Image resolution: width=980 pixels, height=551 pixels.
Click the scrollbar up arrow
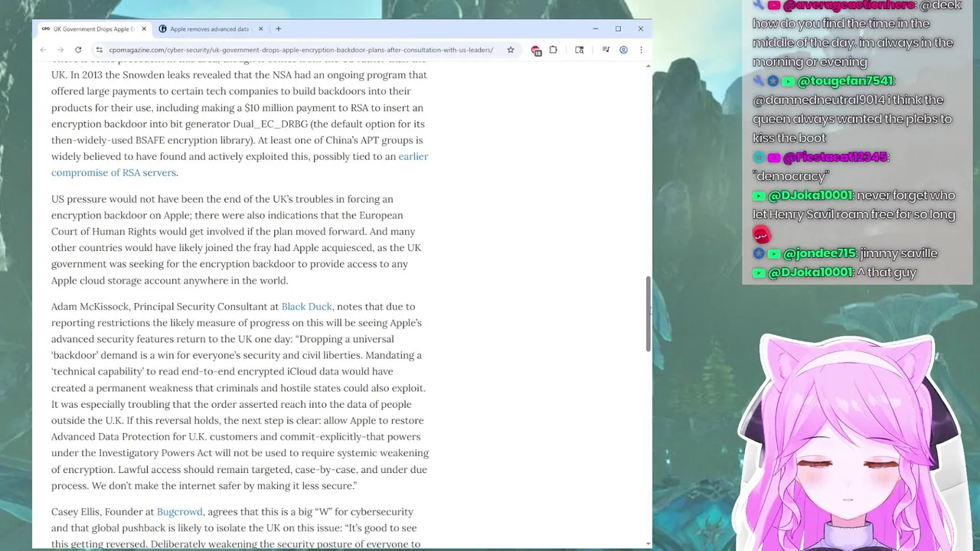pos(648,67)
